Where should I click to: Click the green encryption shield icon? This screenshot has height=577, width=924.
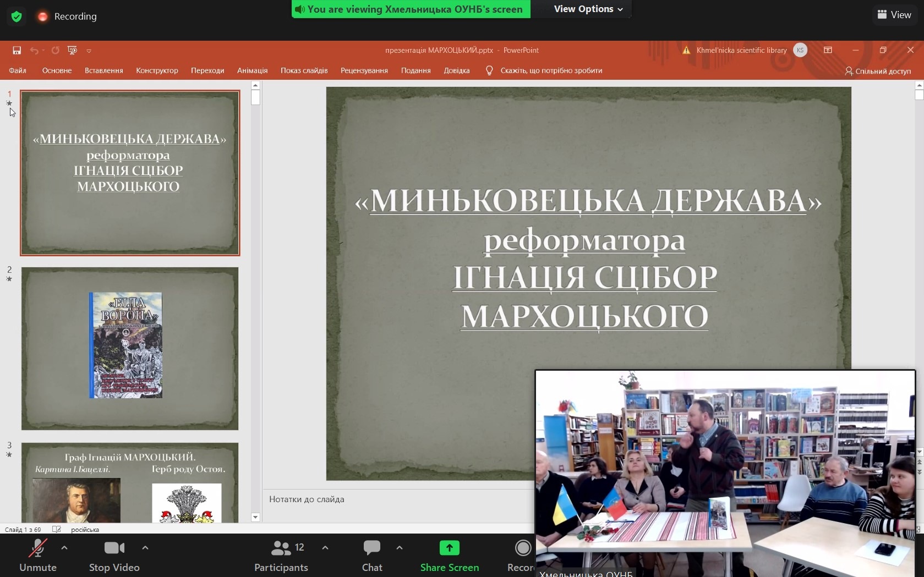pos(17,17)
